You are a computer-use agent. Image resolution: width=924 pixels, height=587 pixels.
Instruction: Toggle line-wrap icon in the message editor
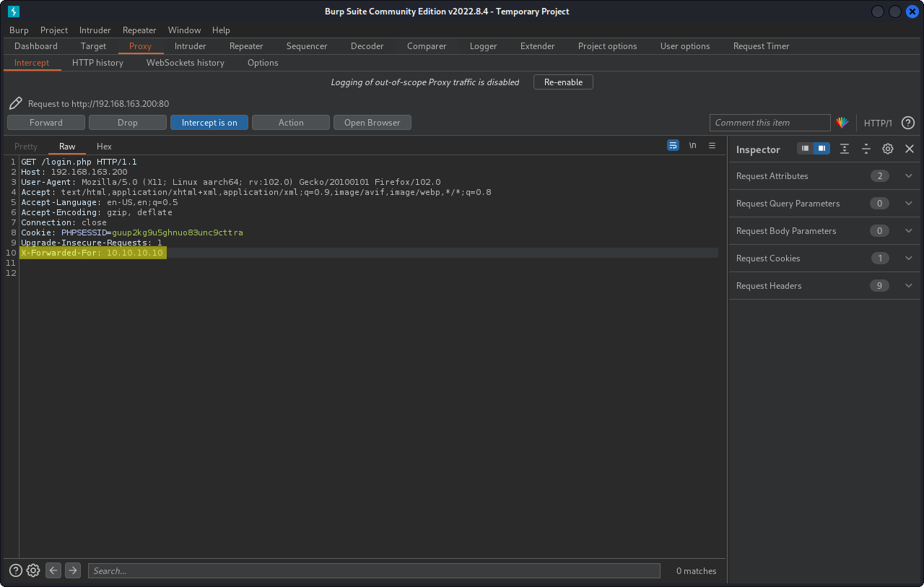coord(673,145)
